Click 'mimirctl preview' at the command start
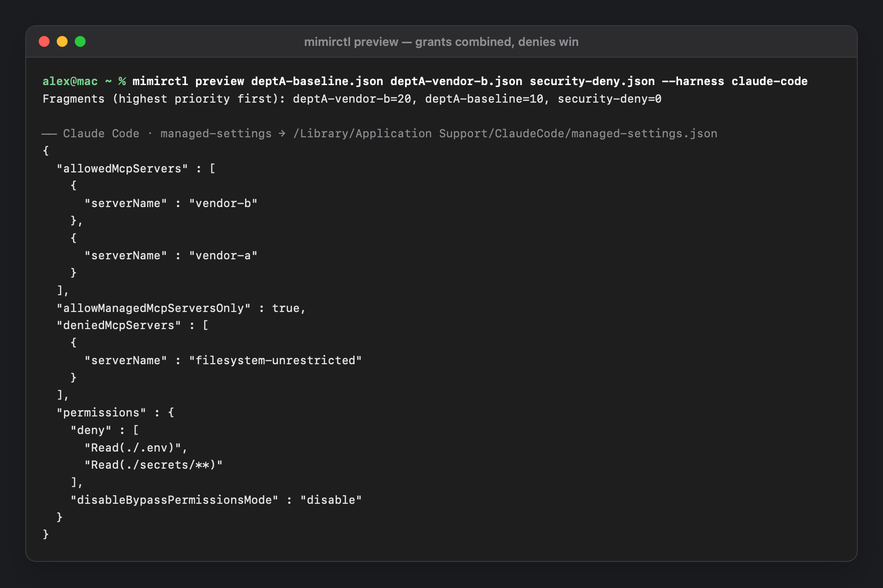 click(188, 81)
